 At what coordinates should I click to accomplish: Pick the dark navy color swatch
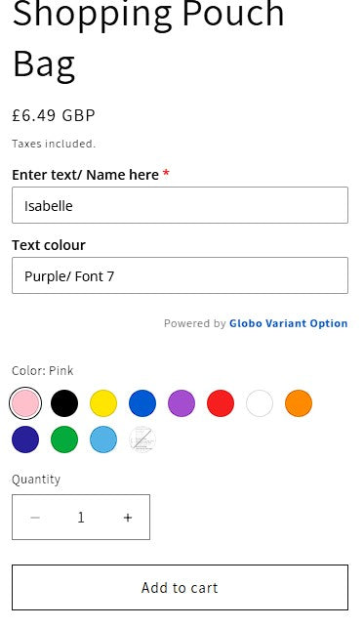coord(25,440)
